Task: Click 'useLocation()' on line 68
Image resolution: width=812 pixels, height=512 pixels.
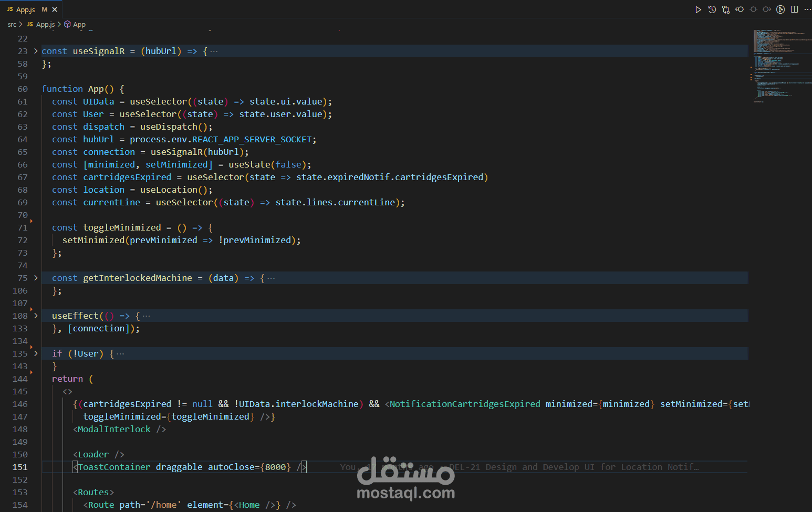Action: click(x=174, y=190)
